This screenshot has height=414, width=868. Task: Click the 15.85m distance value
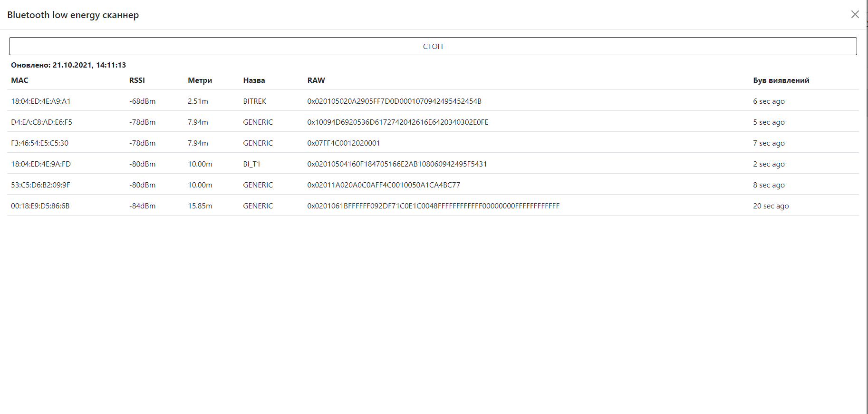(x=200, y=206)
